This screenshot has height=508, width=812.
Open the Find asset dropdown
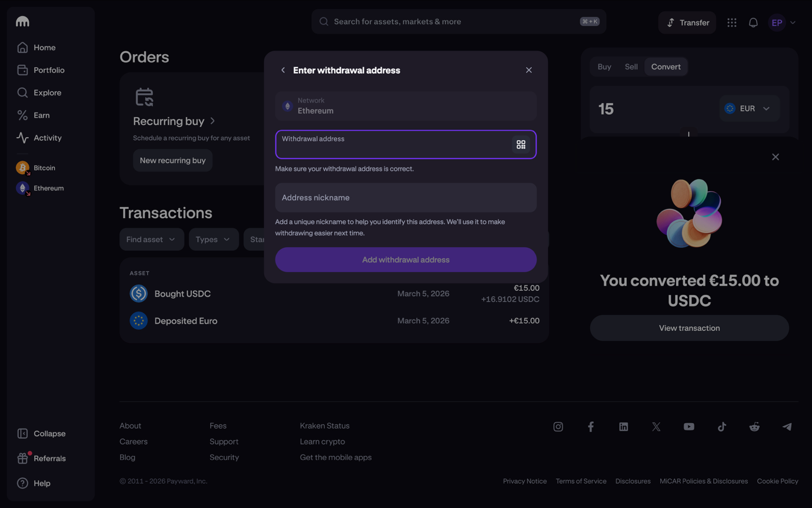151,240
